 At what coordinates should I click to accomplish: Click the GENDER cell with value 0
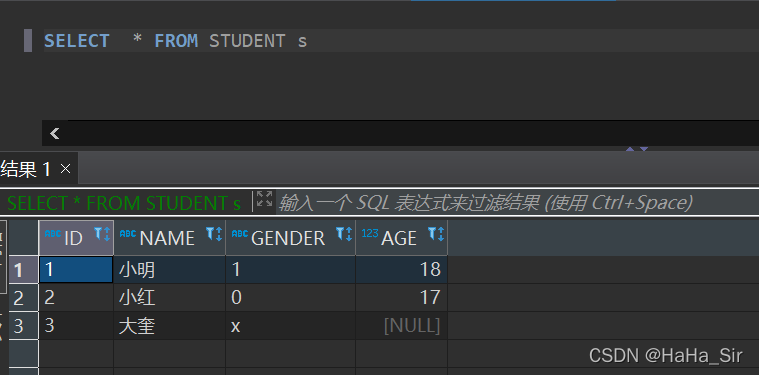(290, 298)
